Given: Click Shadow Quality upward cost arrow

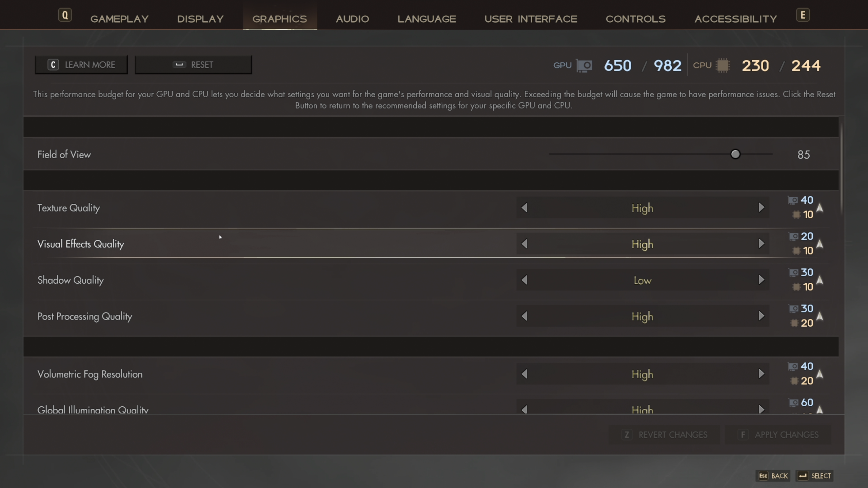Looking at the screenshot, I should pyautogui.click(x=820, y=280).
